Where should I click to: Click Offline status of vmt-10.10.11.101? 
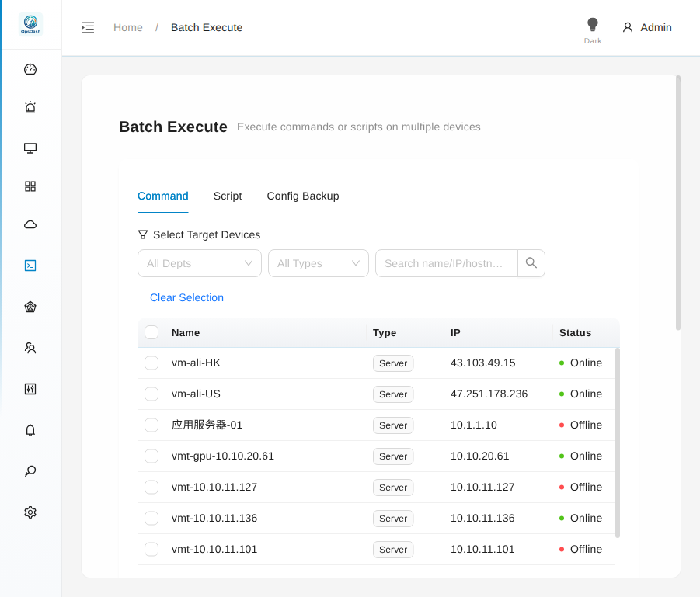581,549
